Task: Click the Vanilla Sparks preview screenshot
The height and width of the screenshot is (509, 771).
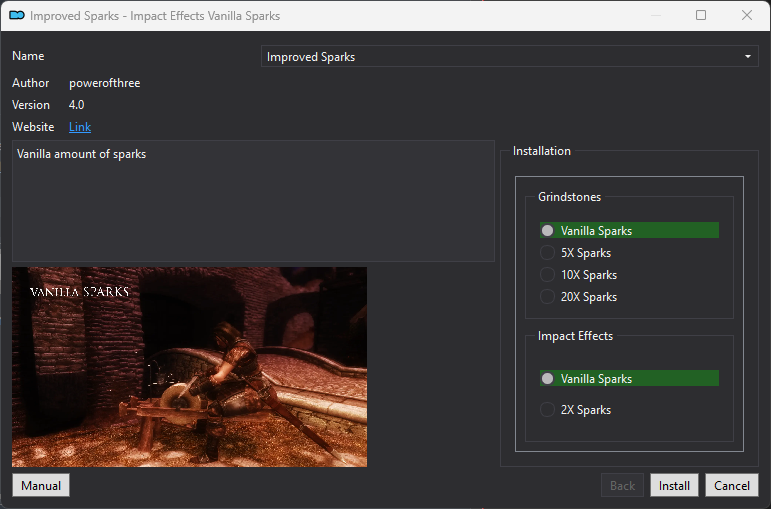Action: coord(189,366)
